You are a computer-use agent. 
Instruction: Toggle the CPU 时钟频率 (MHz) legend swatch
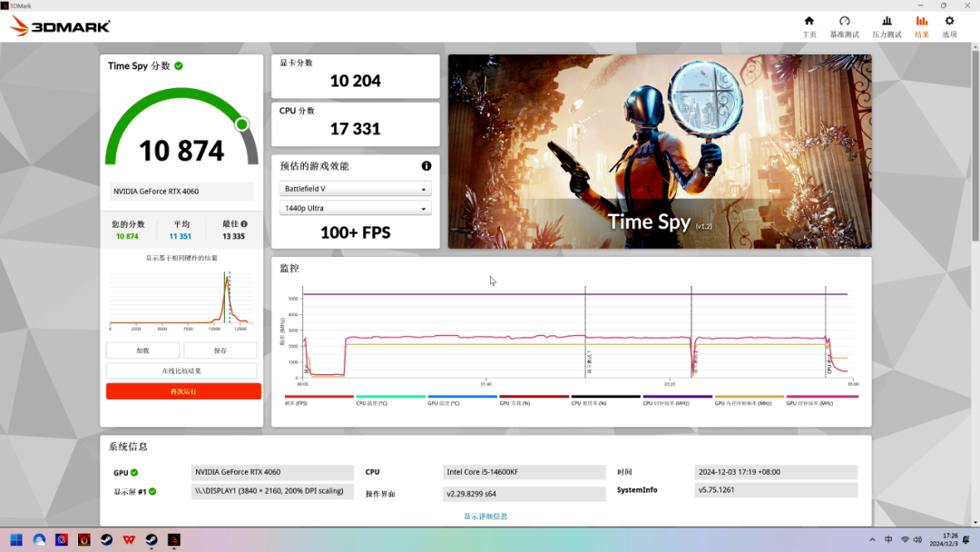coord(678,397)
